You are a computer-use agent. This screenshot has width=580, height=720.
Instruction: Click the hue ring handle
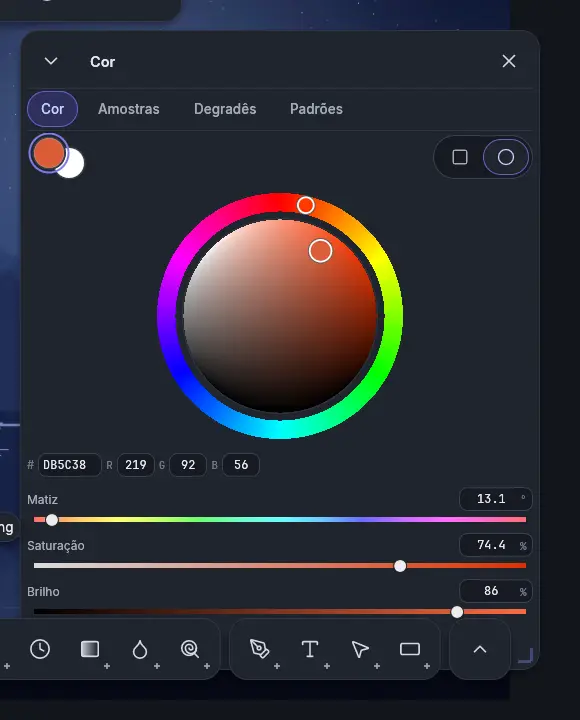305,205
